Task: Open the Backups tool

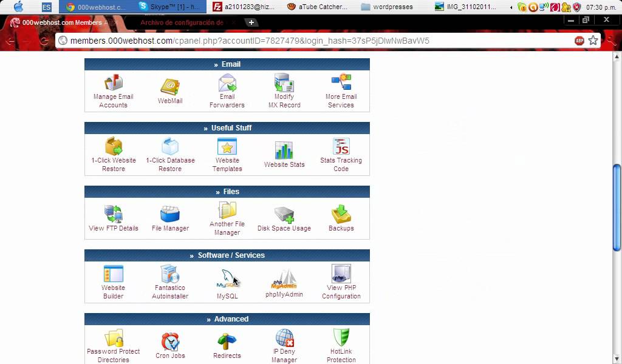Action: pyautogui.click(x=341, y=218)
